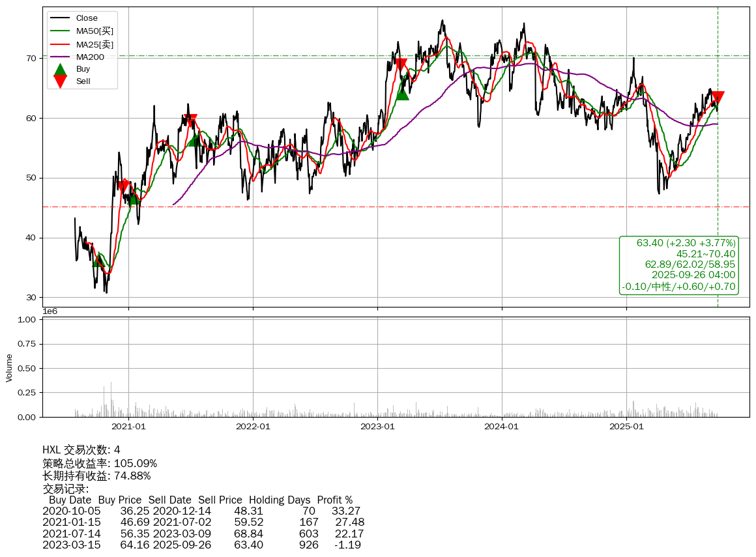
Task: Click the red Sell triangle in the legend
Action: pyautogui.click(x=60, y=81)
